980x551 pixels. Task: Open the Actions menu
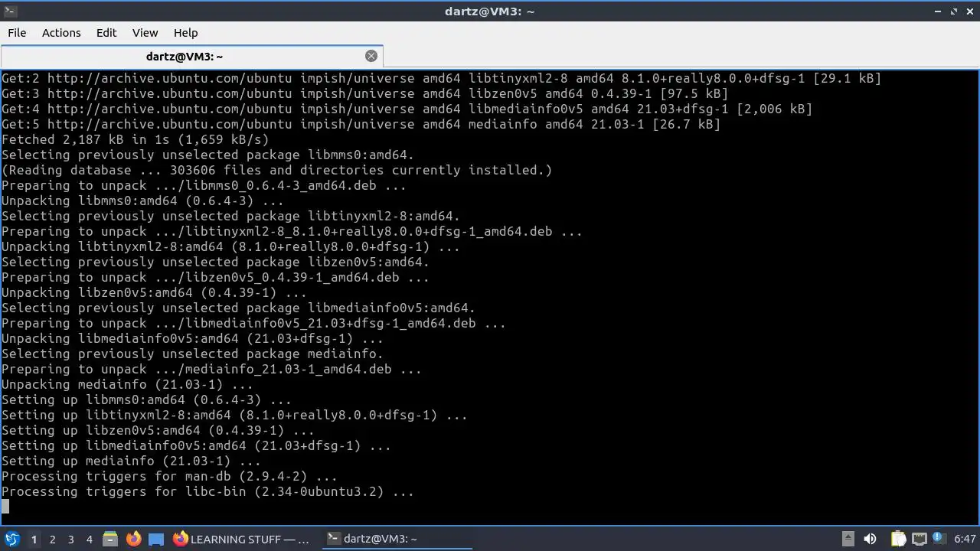[x=61, y=33]
